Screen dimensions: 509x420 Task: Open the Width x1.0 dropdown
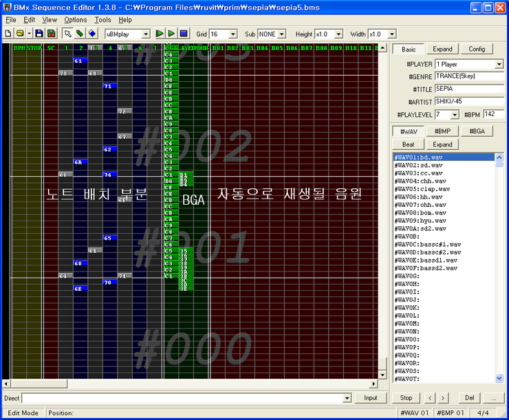(x=392, y=34)
